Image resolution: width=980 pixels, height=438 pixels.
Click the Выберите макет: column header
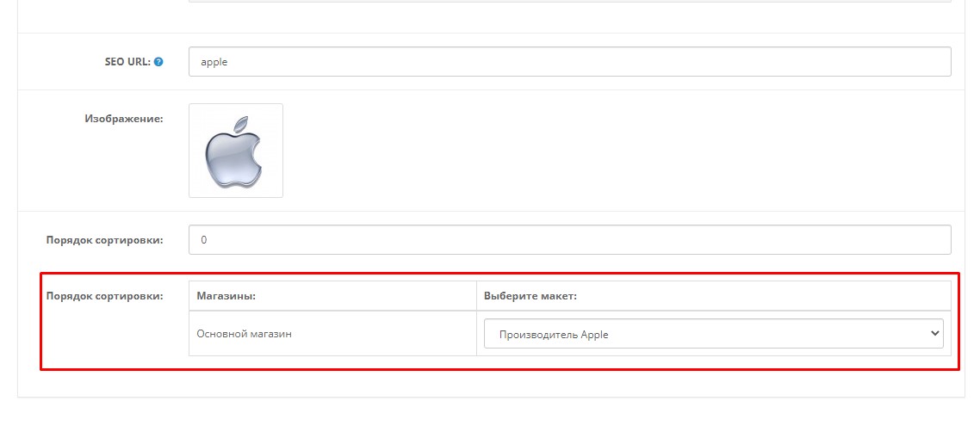click(530, 295)
